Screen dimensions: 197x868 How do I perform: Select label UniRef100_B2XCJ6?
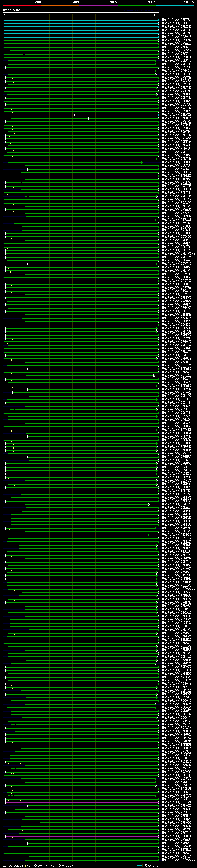coord(177,779)
